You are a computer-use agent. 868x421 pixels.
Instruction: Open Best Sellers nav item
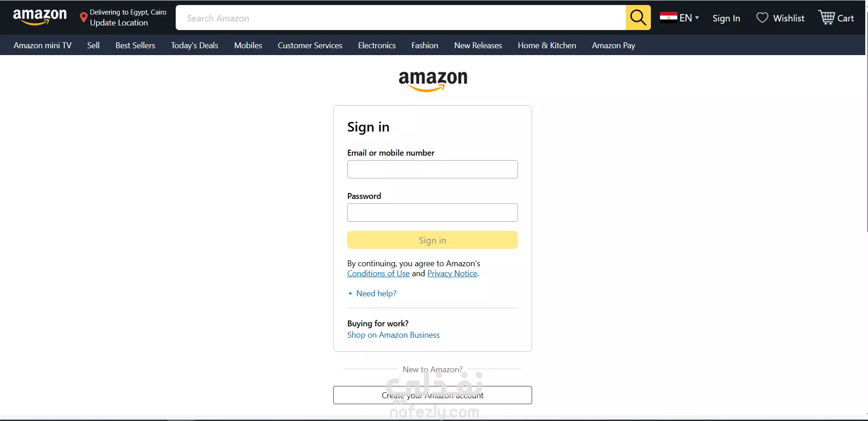[x=135, y=46]
